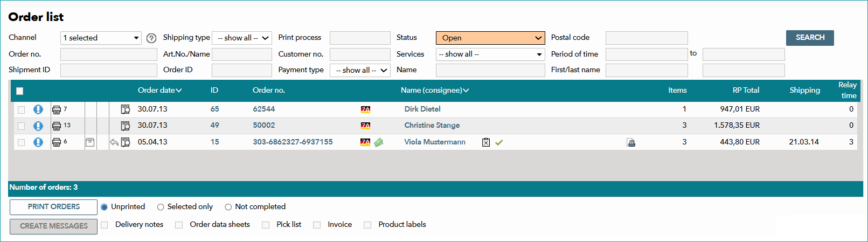Open the Services dropdown
The width and height of the screenshot is (868, 242).
(490, 54)
